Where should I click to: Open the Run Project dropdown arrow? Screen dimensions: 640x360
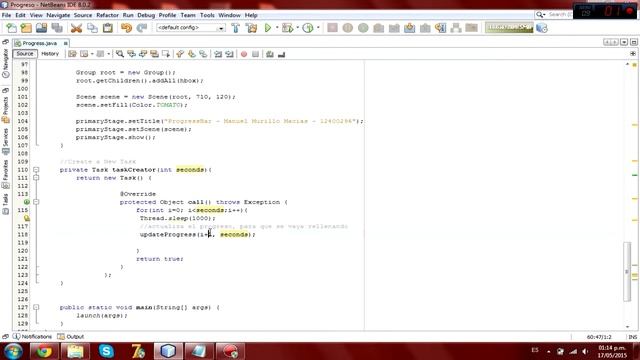pyautogui.click(x=277, y=28)
